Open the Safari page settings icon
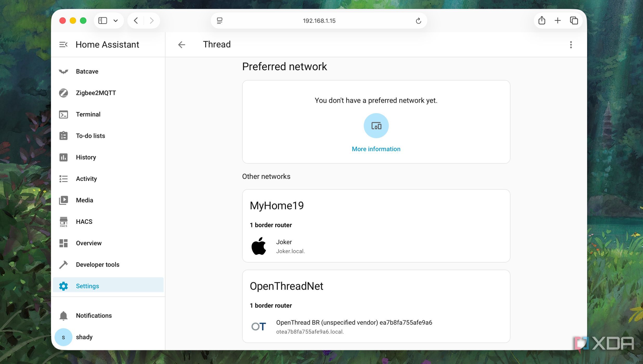The image size is (643, 364). 219,21
